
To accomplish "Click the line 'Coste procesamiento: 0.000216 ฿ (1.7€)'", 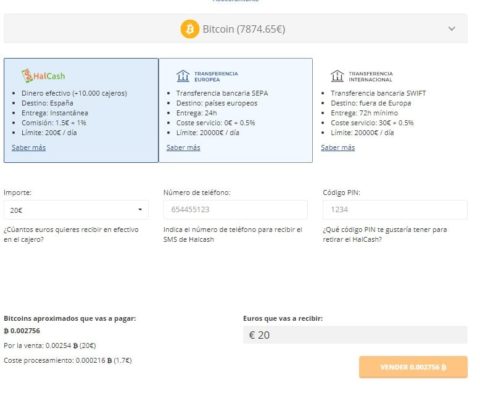I will coord(68,360).
